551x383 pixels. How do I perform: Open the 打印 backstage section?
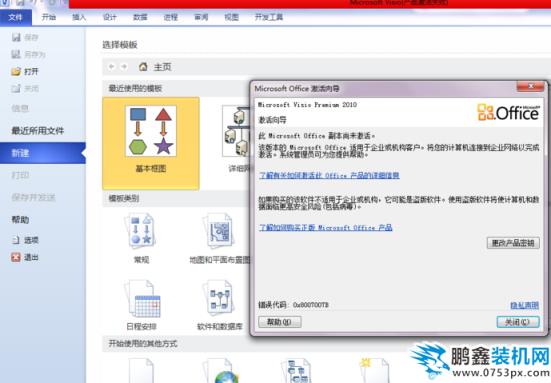(x=20, y=175)
